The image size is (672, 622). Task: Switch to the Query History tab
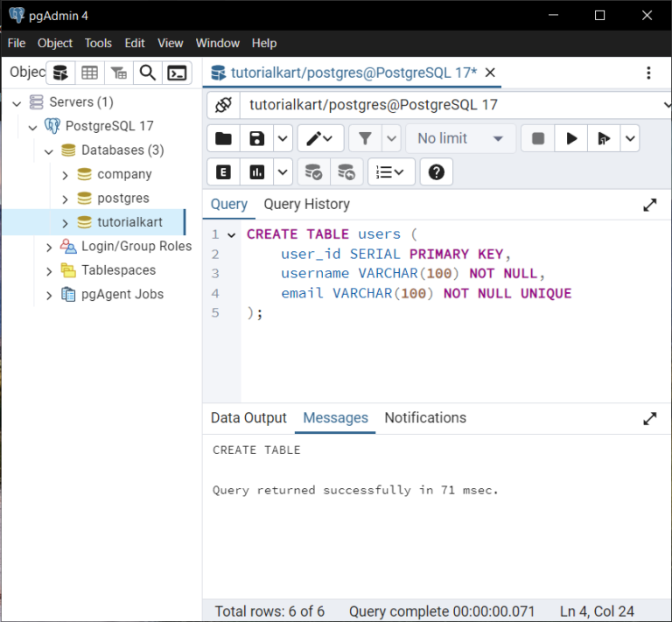point(306,204)
